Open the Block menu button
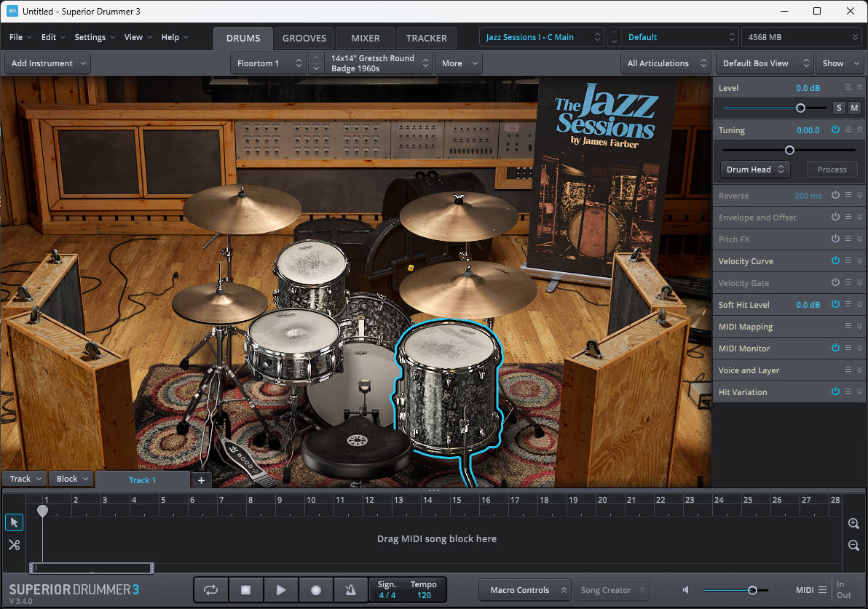868x609 pixels. pyautogui.click(x=72, y=479)
